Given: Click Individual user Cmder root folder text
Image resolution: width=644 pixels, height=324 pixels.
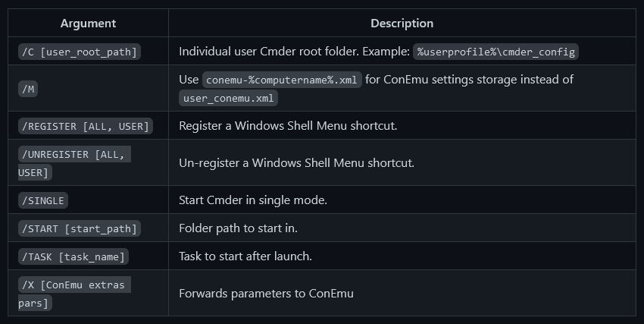Looking at the screenshot, I should click(x=294, y=52).
